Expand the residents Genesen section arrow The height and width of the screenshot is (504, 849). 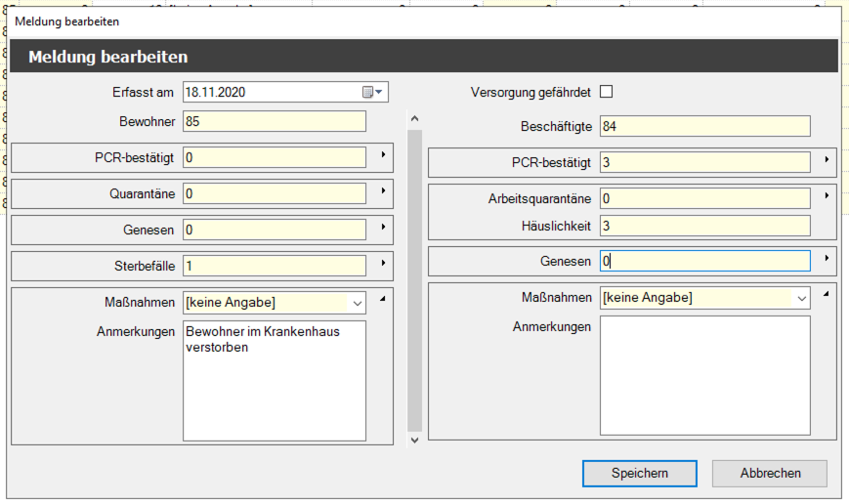pos(382,228)
